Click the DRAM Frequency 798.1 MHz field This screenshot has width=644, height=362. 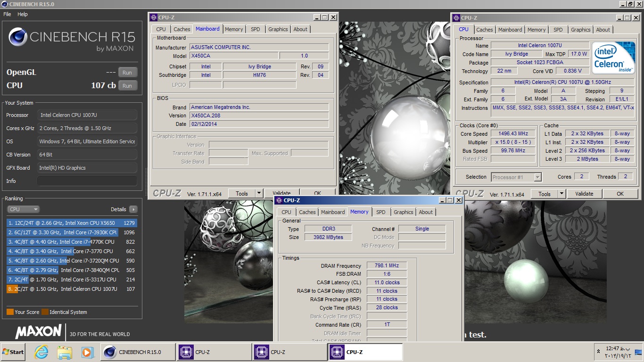pyautogui.click(x=387, y=266)
